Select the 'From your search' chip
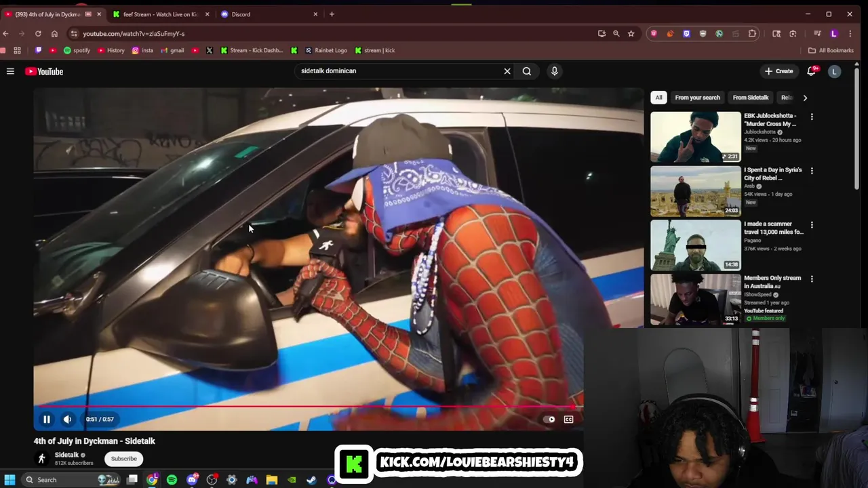The height and width of the screenshot is (488, 868). [x=697, y=98]
